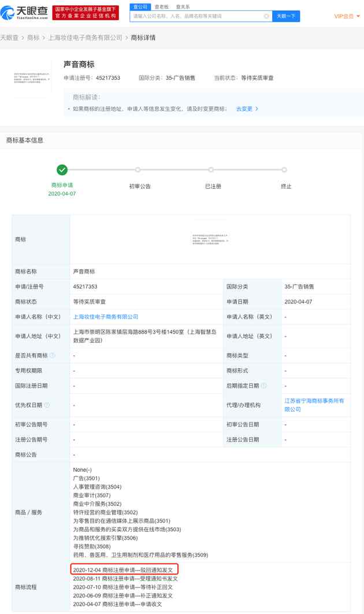
Task: Click the 初审公告 progress step circle
Action: click(138, 170)
